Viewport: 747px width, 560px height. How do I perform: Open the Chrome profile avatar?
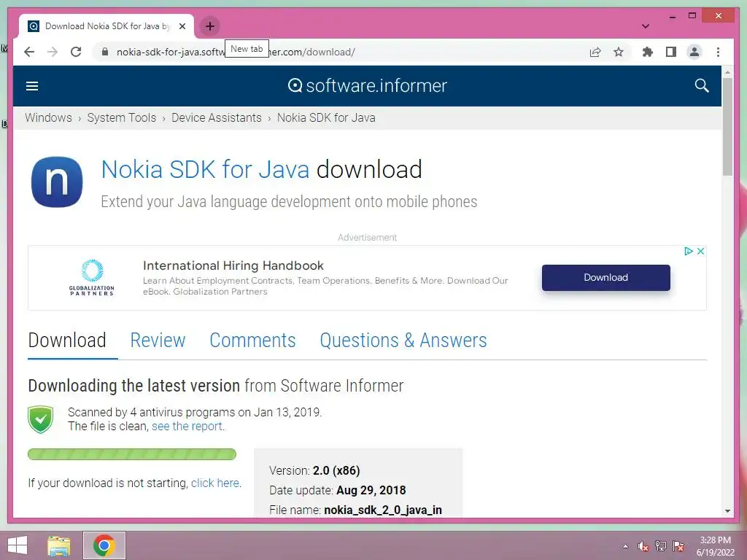[x=694, y=52]
